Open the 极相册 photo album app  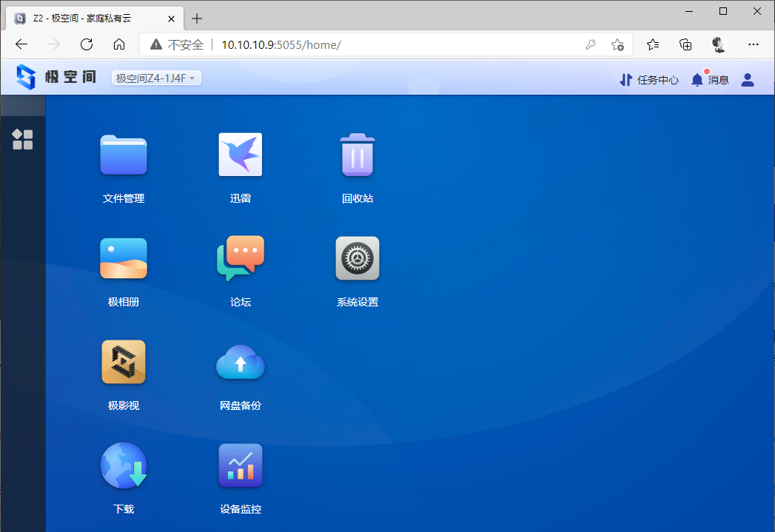click(x=124, y=259)
